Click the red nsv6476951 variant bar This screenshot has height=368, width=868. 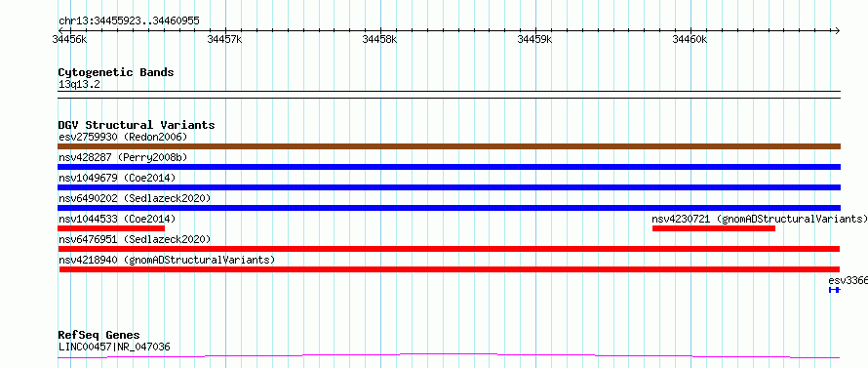pos(449,249)
